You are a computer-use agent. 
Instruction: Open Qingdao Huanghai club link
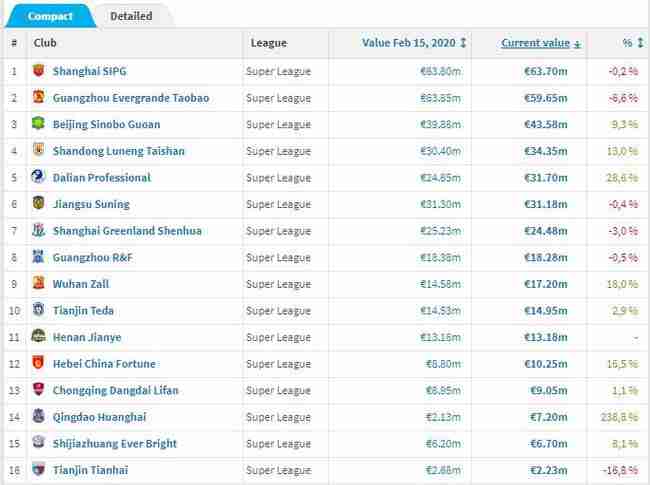point(99,417)
